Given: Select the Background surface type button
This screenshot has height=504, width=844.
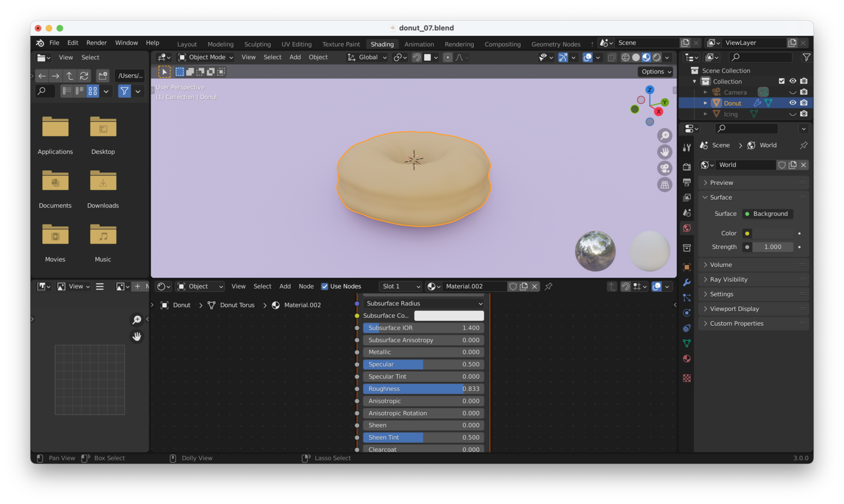Looking at the screenshot, I should pyautogui.click(x=767, y=214).
